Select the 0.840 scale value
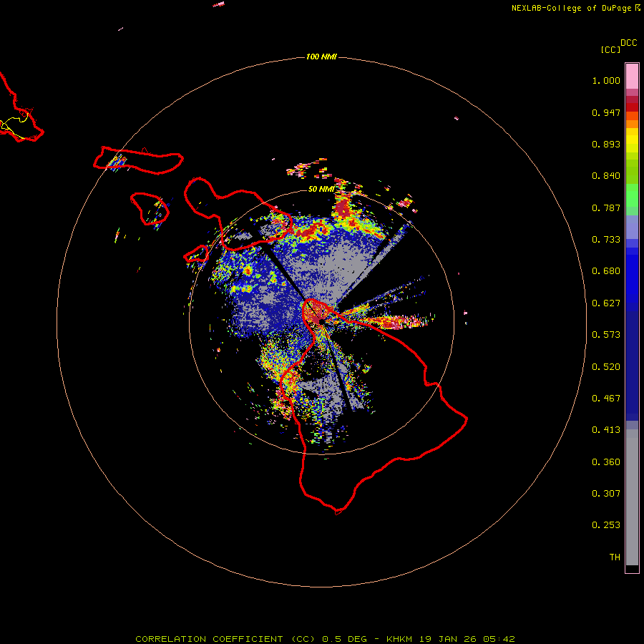Viewport: 644px width, 644px height. pyautogui.click(x=606, y=176)
